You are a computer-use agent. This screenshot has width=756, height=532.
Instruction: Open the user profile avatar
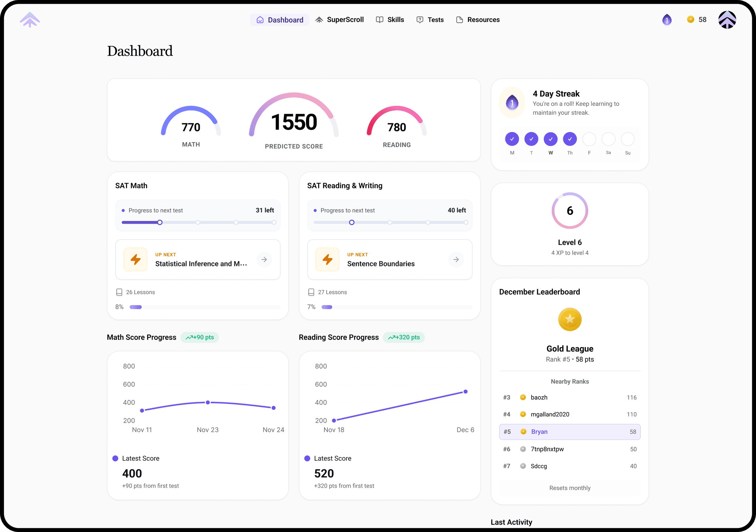click(x=727, y=20)
